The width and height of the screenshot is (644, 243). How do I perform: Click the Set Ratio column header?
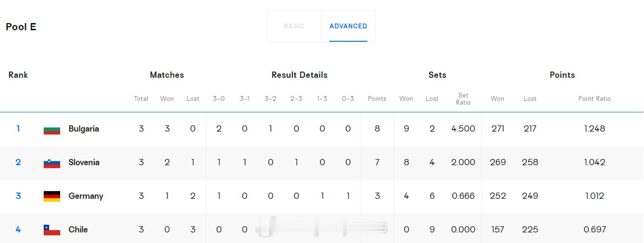pyautogui.click(x=463, y=99)
